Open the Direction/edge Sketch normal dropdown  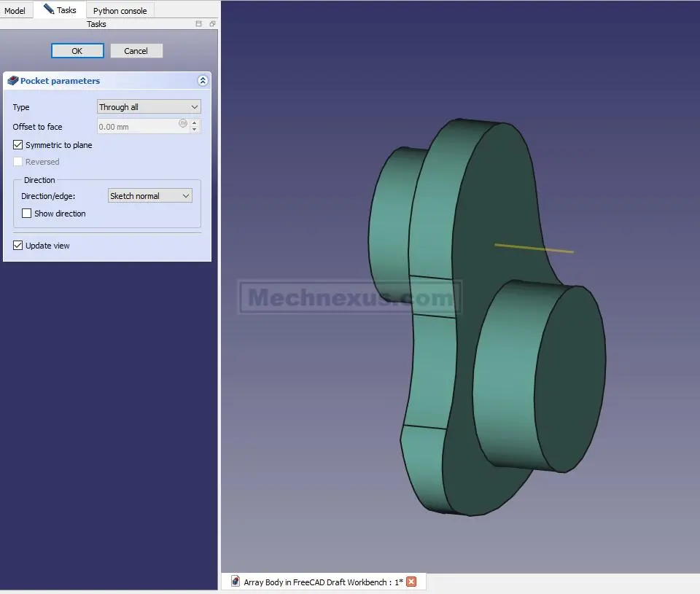[149, 196]
